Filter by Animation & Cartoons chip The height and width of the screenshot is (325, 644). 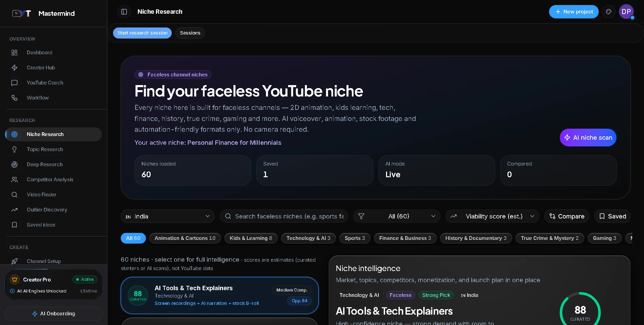point(185,238)
